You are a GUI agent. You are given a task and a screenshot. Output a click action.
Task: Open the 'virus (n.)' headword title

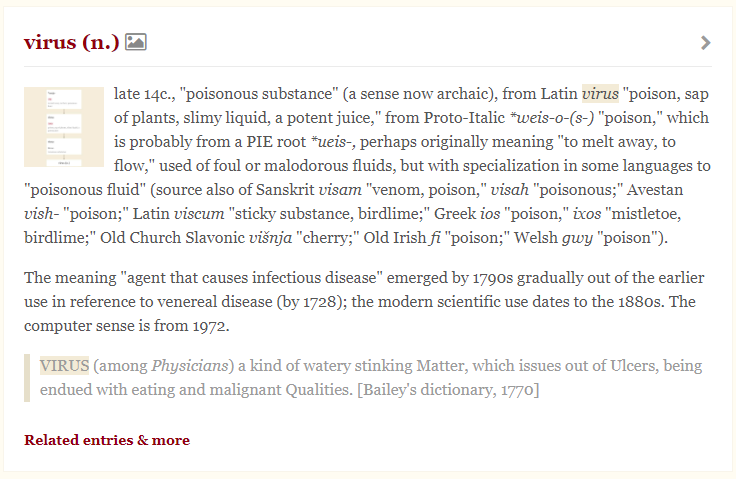72,42
